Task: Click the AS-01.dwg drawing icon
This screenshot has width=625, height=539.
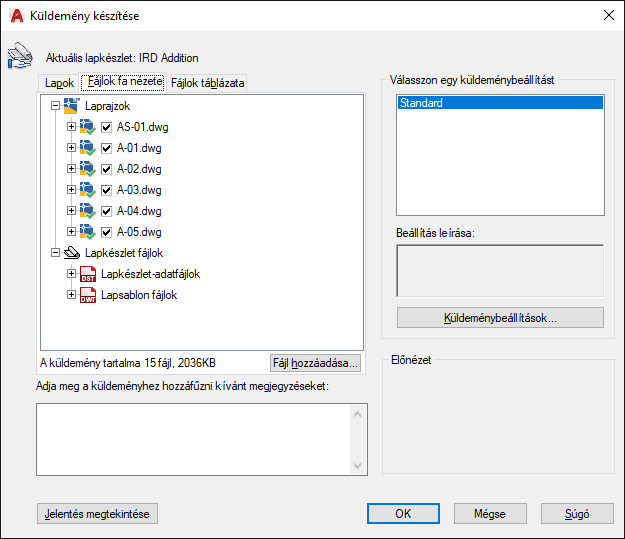Action: click(x=87, y=127)
